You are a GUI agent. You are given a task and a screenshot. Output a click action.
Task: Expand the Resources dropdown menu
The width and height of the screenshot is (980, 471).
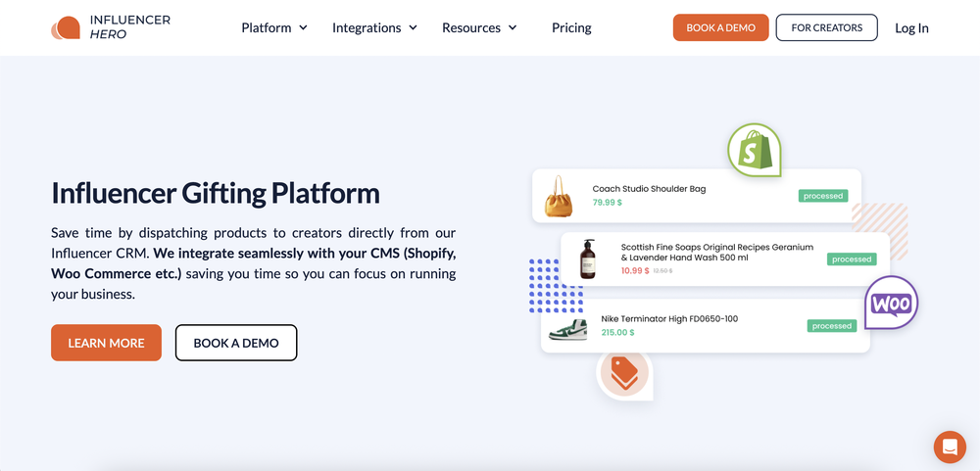tap(479, 27)
